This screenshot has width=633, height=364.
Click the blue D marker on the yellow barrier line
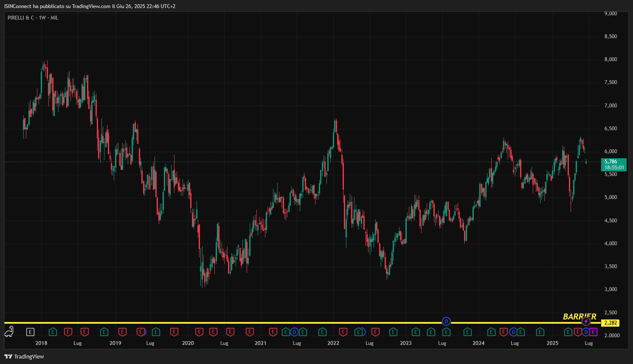[x=446, y=321]
